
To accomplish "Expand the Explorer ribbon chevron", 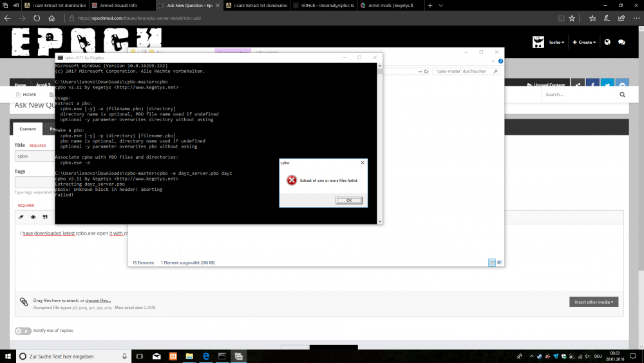I will [x=493, y=61].
